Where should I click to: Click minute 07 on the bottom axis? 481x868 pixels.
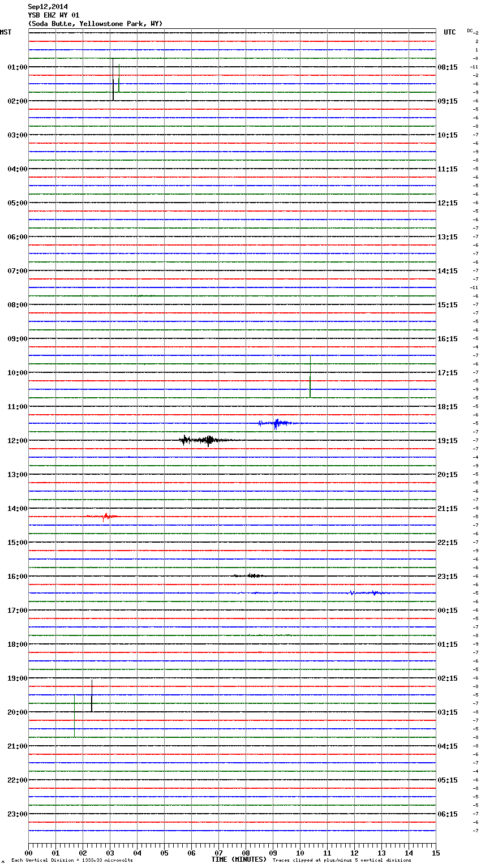point(218,853)
